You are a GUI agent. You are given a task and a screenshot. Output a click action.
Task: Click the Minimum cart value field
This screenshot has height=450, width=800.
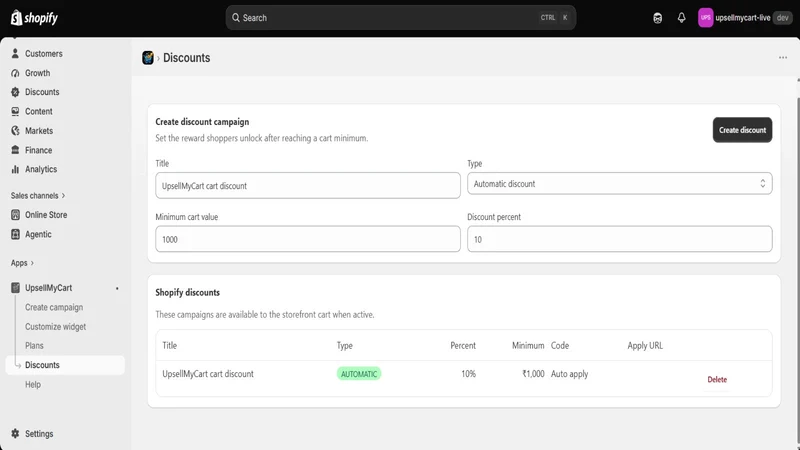tap(308, 239)
